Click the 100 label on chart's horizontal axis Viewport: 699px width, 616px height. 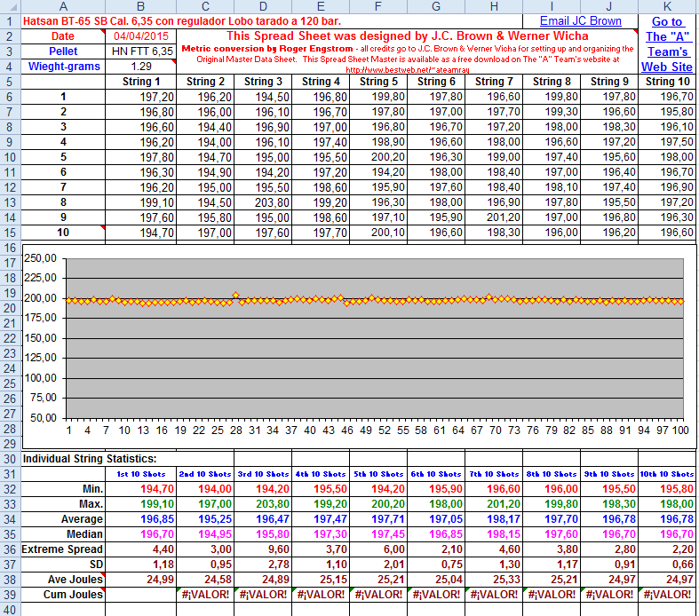680,430
